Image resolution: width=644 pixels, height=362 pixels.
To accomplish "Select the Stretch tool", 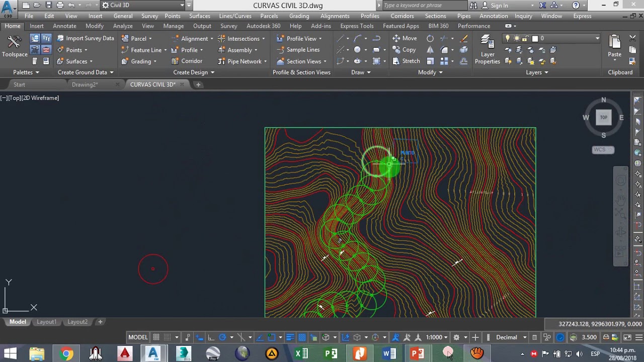I will (x=406, y=61).
